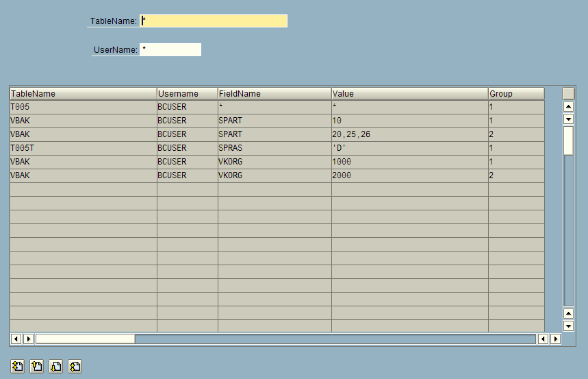Screen dimensions: 588x379
Task: Click VBAK cell in the SPART 10 row
Action: click(x=84, y=121)
